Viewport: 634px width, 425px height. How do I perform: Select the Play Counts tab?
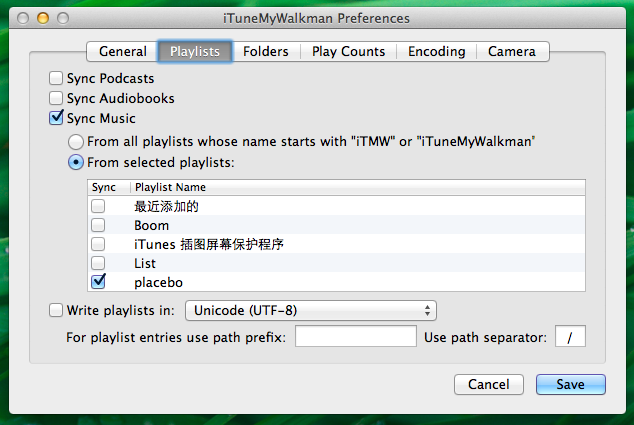(x=350, y=51)
